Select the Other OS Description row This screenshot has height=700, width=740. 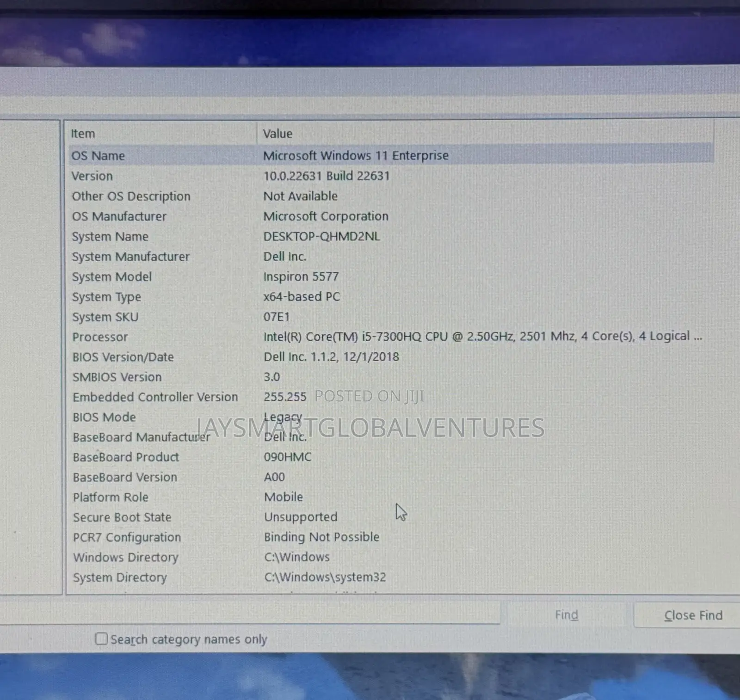[x=391, y=196]
